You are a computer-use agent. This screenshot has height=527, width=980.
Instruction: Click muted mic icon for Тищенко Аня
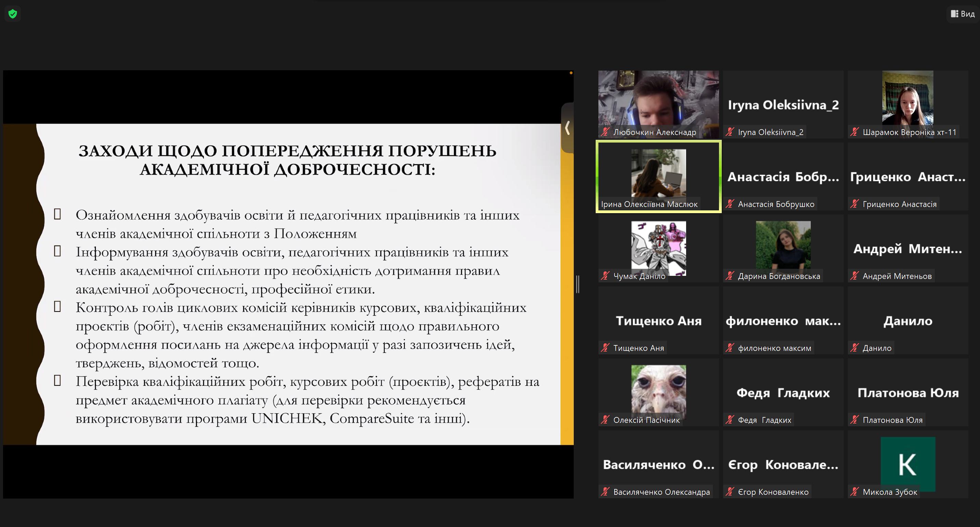[x=605, y=348]
